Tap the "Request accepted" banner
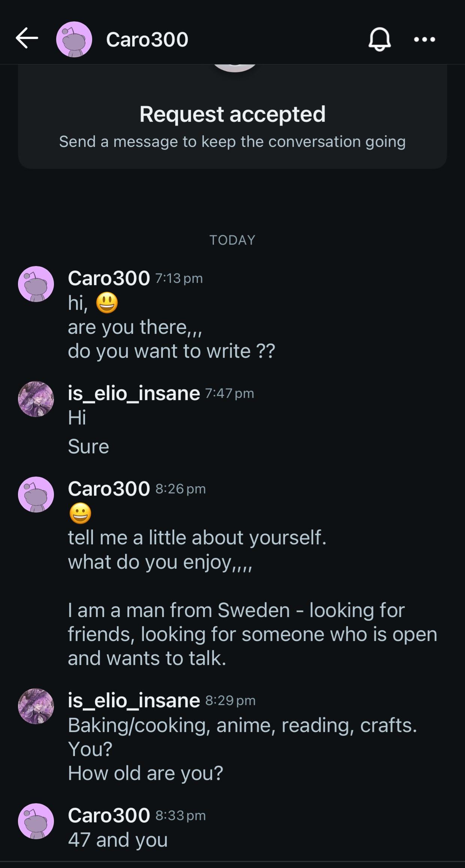465x868 pixels. (x=232, y=114)
